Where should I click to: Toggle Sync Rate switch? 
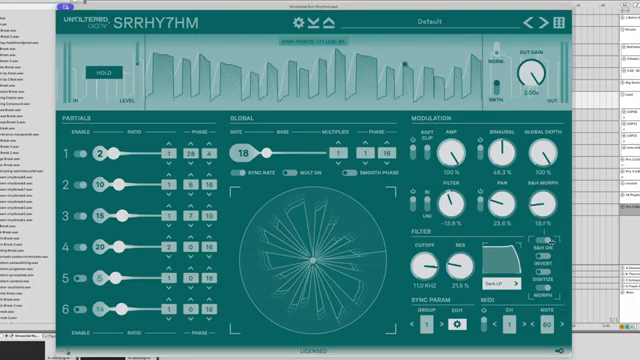238,173
